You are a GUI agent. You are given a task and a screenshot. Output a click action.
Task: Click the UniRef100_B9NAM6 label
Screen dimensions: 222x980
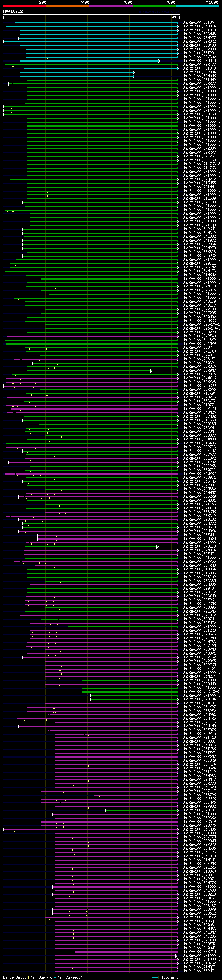(x=199, y=76)
